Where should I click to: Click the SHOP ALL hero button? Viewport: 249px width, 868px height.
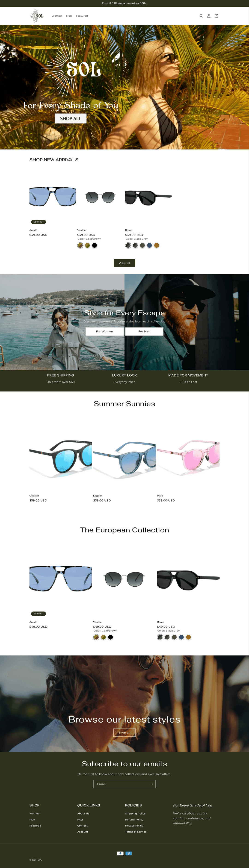pos(70,119)
